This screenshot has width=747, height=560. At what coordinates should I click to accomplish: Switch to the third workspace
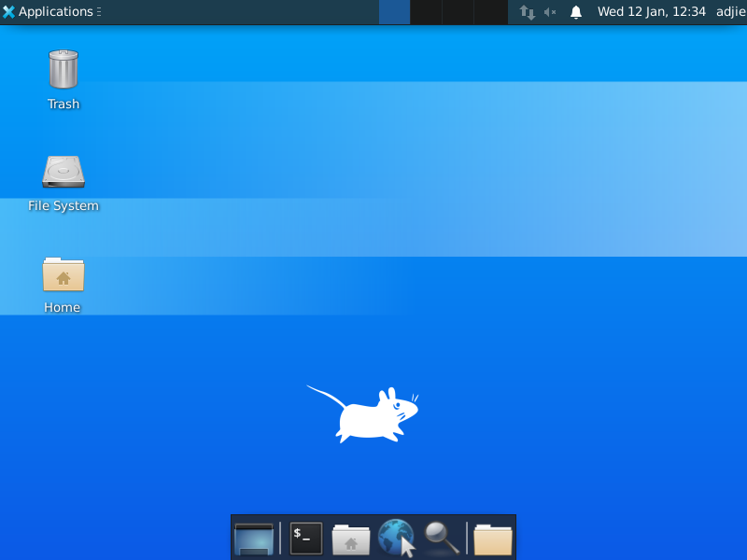point(458,12)
